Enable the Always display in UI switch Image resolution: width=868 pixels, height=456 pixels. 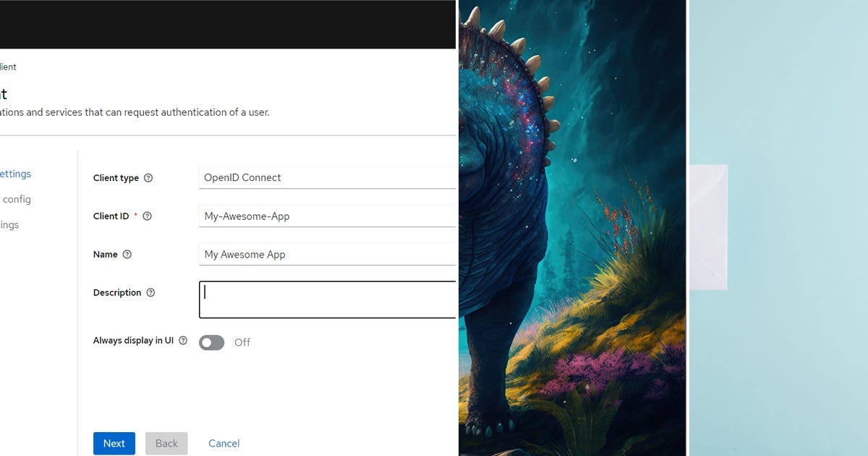click(x=211, y=342)
